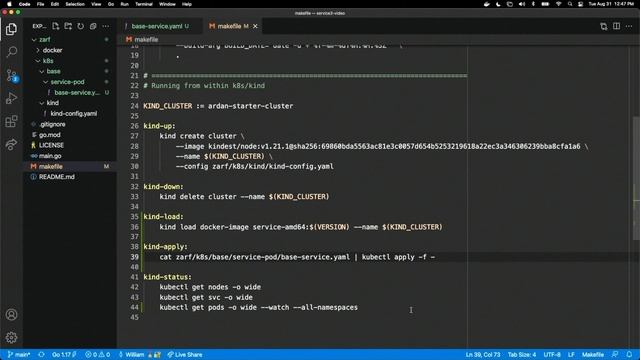640x360 pixels.
Task: Open Wi-Fi status in menu bar
Action: tap(558, 4)
